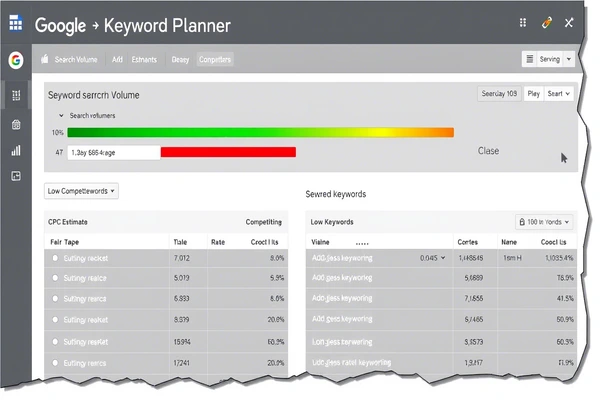Select radio button for row with 8,339
600x400 pixels.
tap(55, 319)
